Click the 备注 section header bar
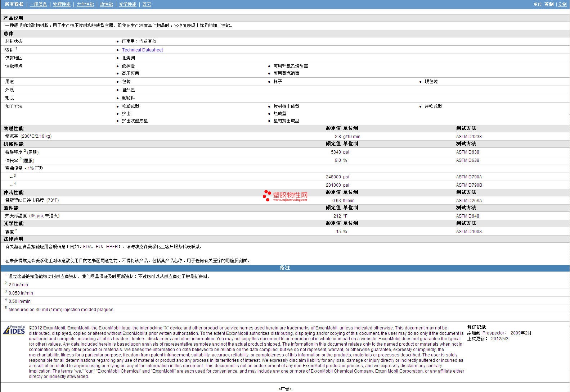The image size is (570, 392). coord(285,268)
